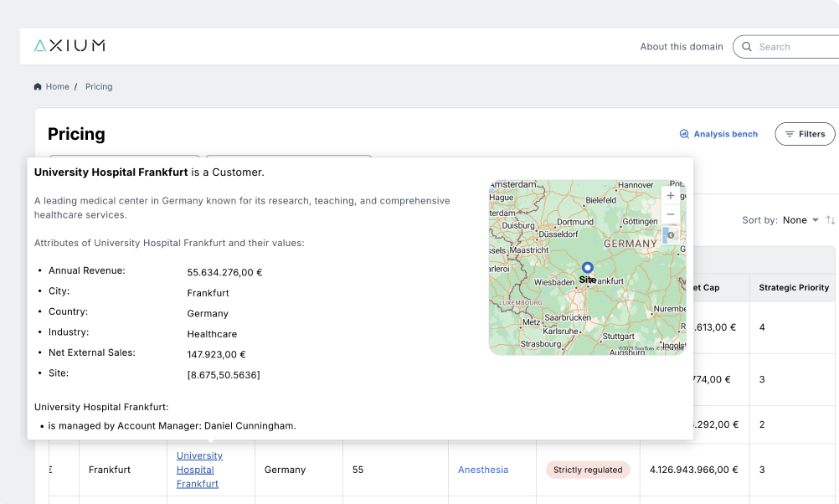Click the Annual Revenue attribute label
Image resolution: width=839 pixels, height=504 pixels.
[x=87, y=270]
